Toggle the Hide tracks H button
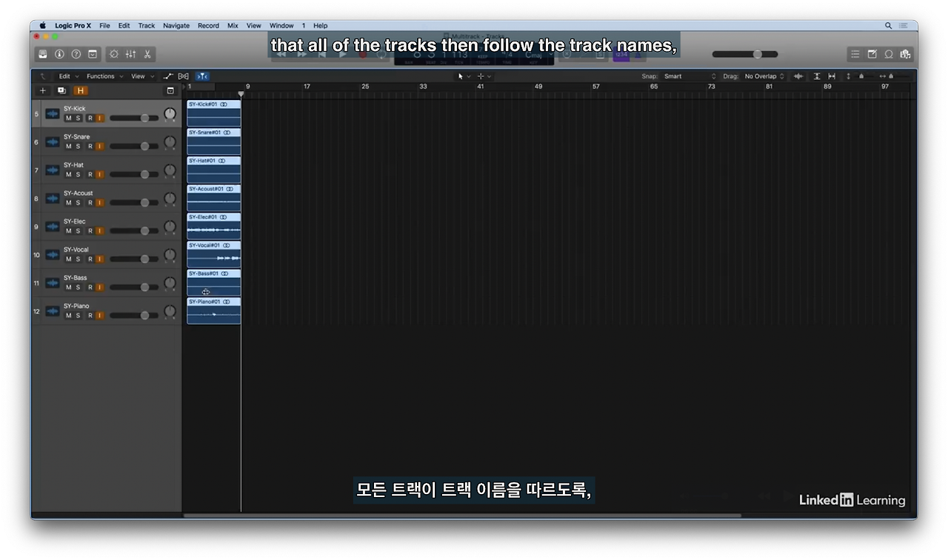 (x=80, y=90)
